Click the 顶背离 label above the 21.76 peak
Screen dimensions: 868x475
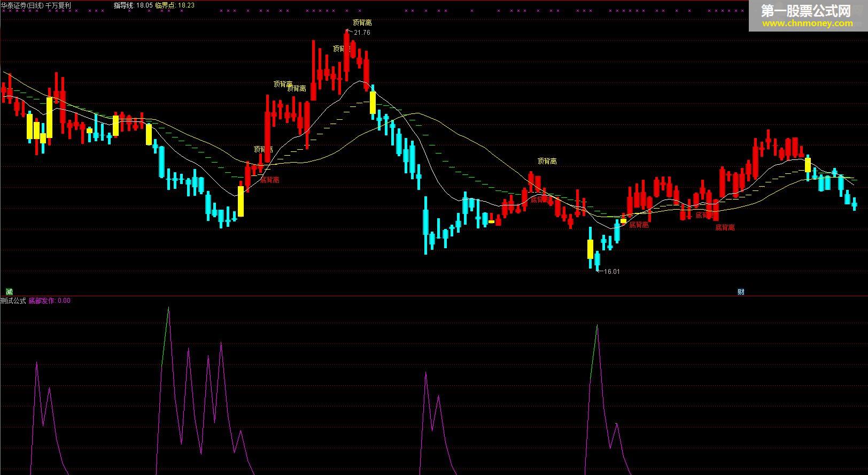pos(362,22)
